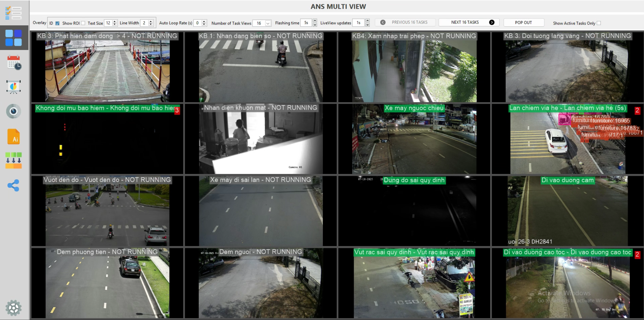Select the 'Nhan dien khuon mat' camera tile

point(261,141)
